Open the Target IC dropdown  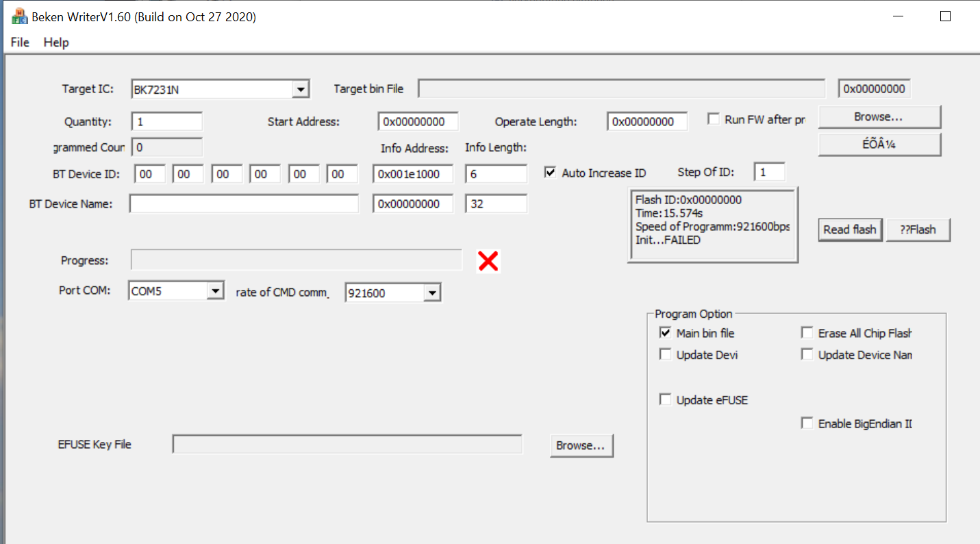pyautogui.click(x=300, y=88)
